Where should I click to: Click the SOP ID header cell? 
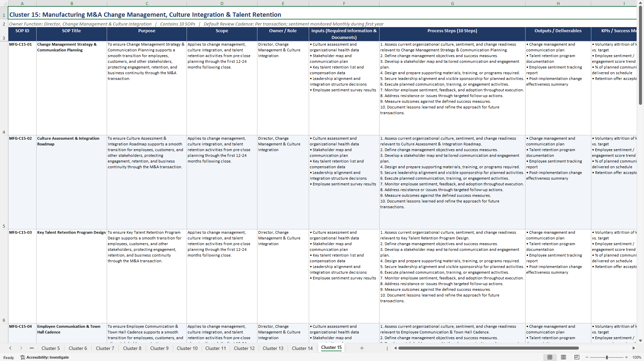pos(22,34)
